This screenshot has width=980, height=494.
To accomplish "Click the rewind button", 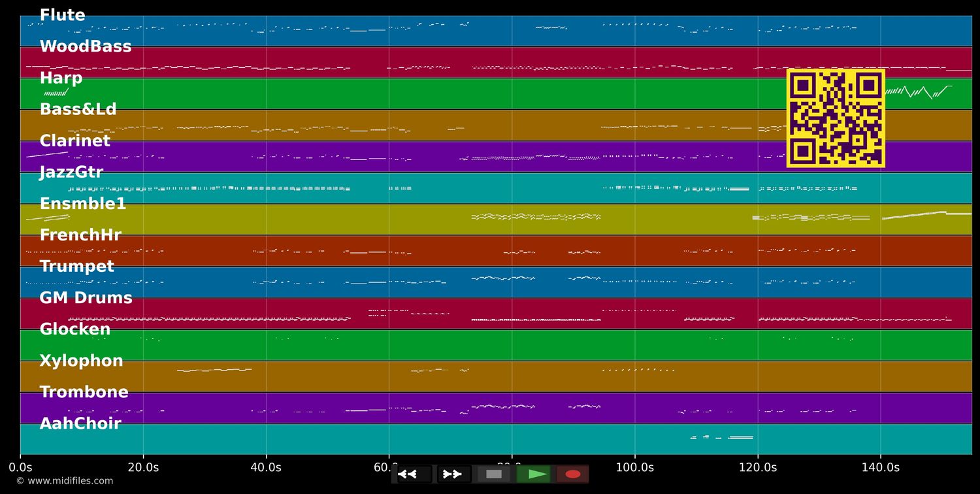I will click(x=414, y=474).
